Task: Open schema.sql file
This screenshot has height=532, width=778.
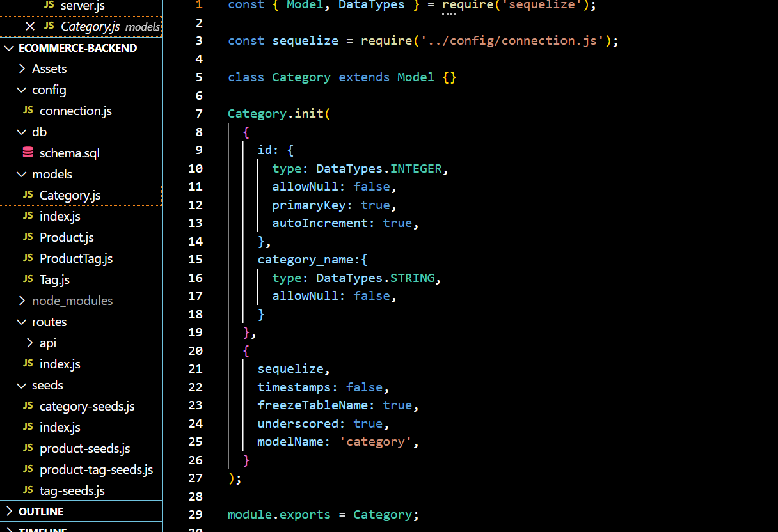Action: point(70,153)
